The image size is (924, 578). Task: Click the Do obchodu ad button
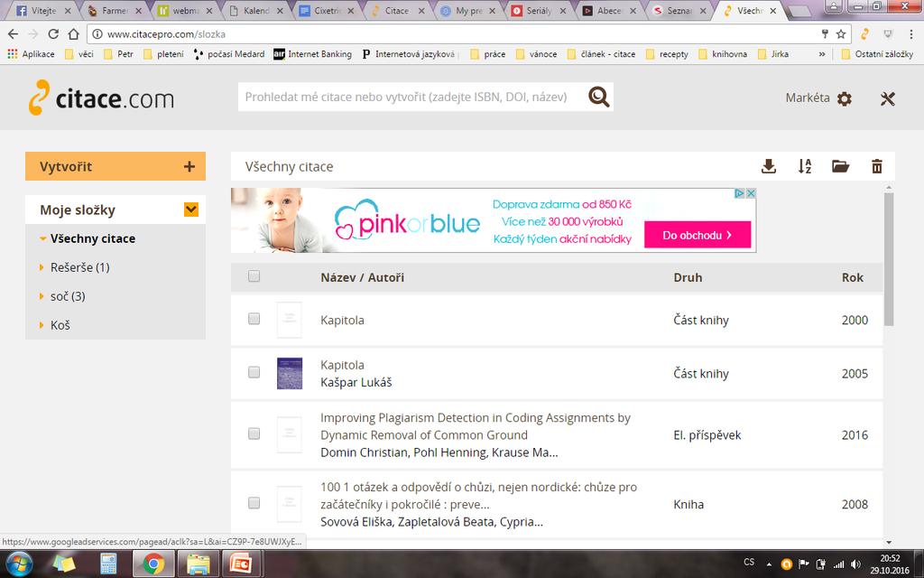[x=698, y=235]
